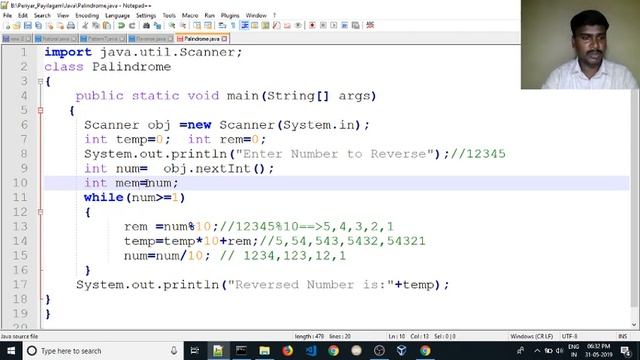Cut selection with the scissors icon
The height and width of the screenshot is (360, 640).
(85, 25)
